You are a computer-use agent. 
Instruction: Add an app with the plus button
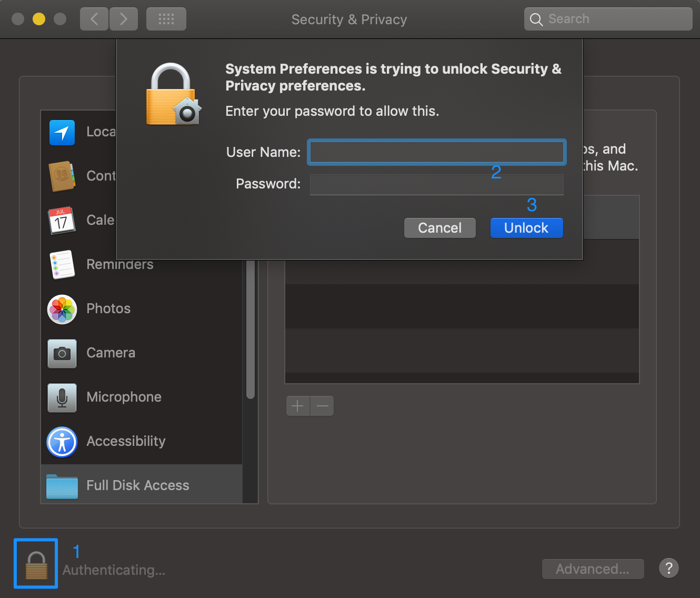(298, 406)
